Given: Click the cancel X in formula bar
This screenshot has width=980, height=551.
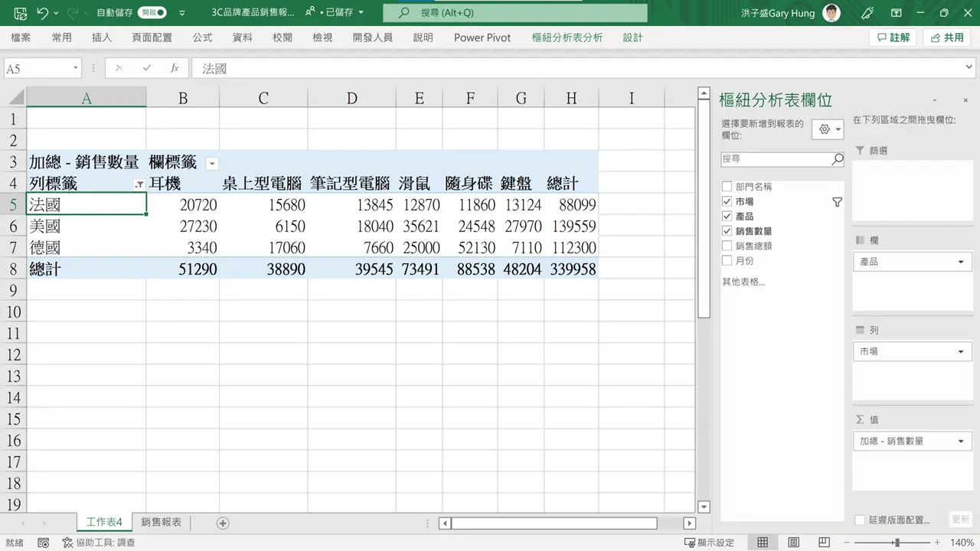Looking at the screenshot, I should coord(119,68).
